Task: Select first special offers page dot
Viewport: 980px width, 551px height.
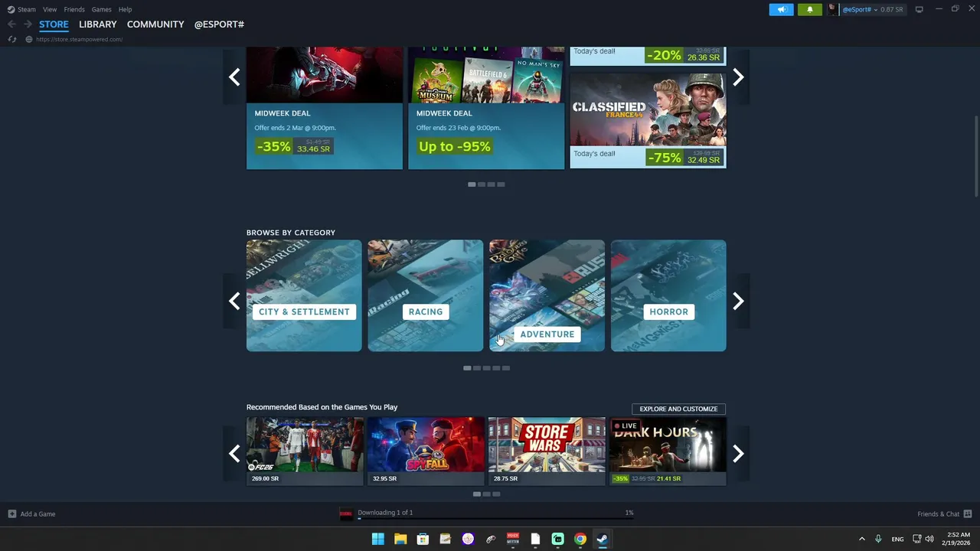Action: tap(472, 184)
